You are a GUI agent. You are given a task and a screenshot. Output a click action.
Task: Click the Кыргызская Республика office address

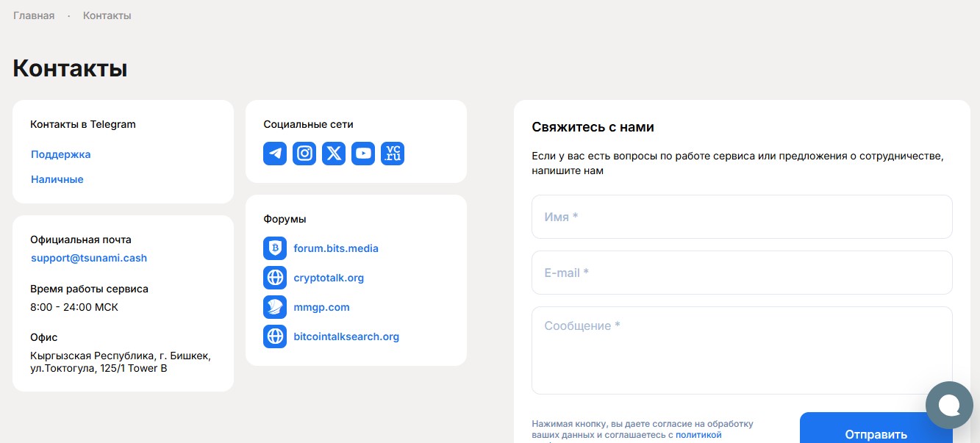click(121, 362)
